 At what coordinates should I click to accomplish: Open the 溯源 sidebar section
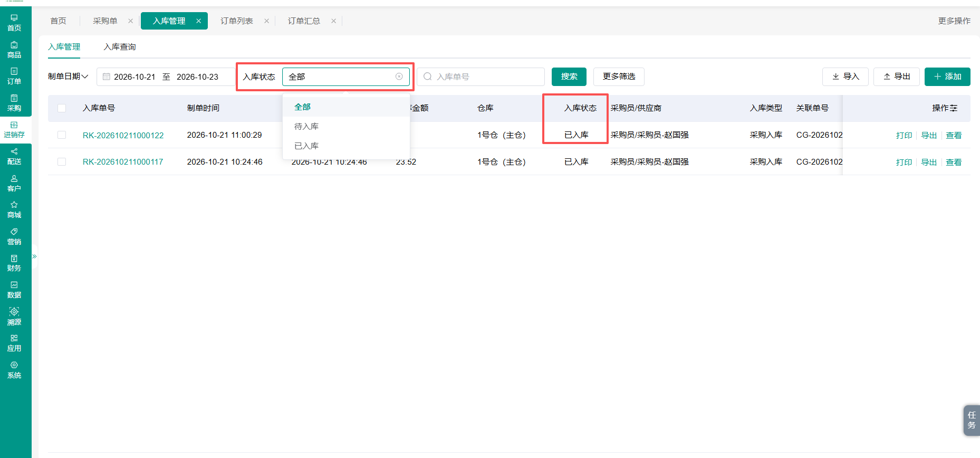click(14, 317)
